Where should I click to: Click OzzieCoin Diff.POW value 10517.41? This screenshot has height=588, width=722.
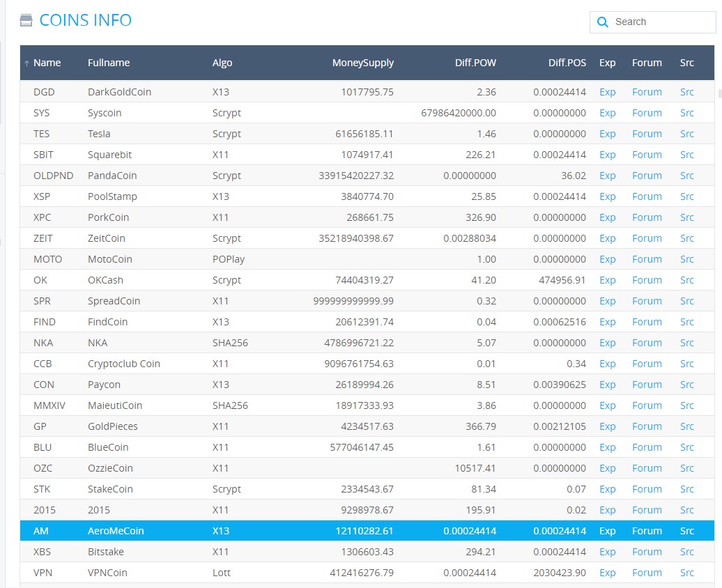pyautogui.click(x=475, y=468)
